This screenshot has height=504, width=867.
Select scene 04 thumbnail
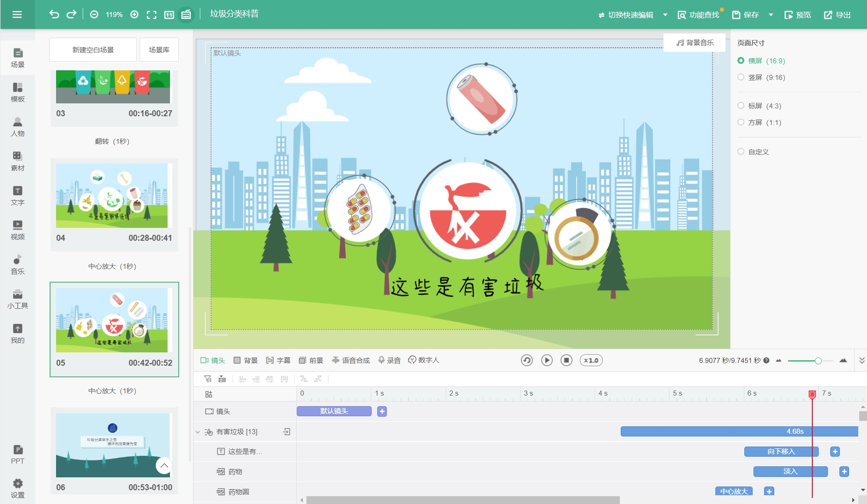pyautogui.click(x=112, y=196)
